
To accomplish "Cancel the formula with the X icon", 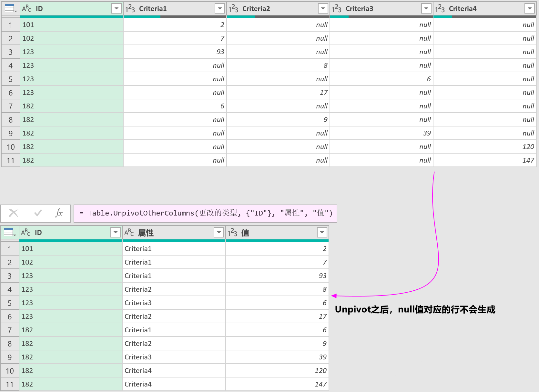I will [14, 213].
